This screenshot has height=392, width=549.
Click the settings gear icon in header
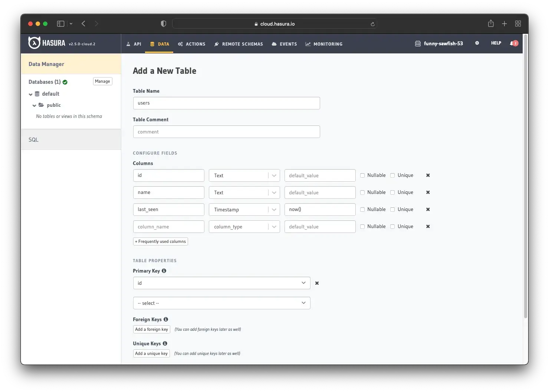pos(477,43)
